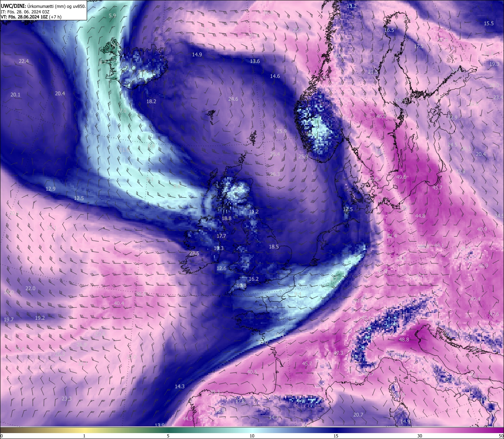
Task: Click the 52.4 value label
Action: (x=392, y=236)
